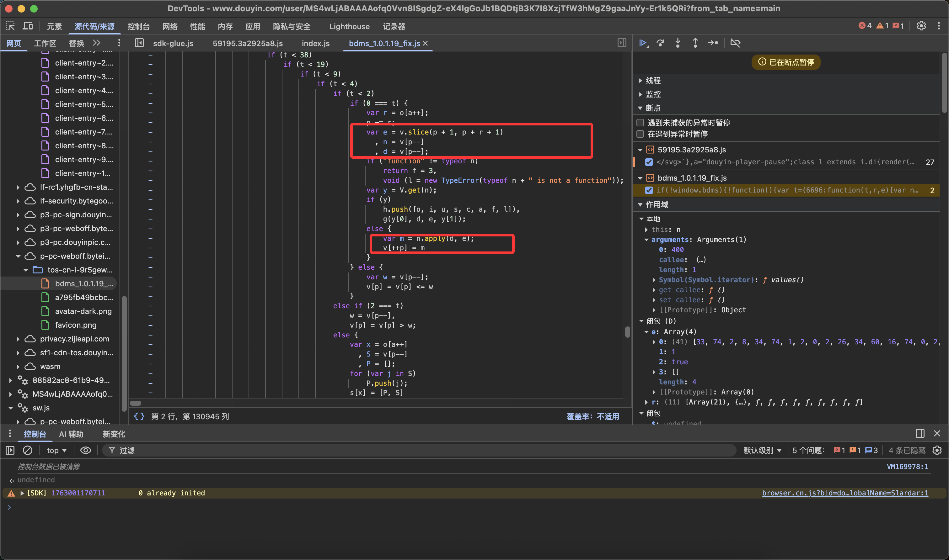
Task: Toggle device toolbar icon
Action: [x=28, y=26]
